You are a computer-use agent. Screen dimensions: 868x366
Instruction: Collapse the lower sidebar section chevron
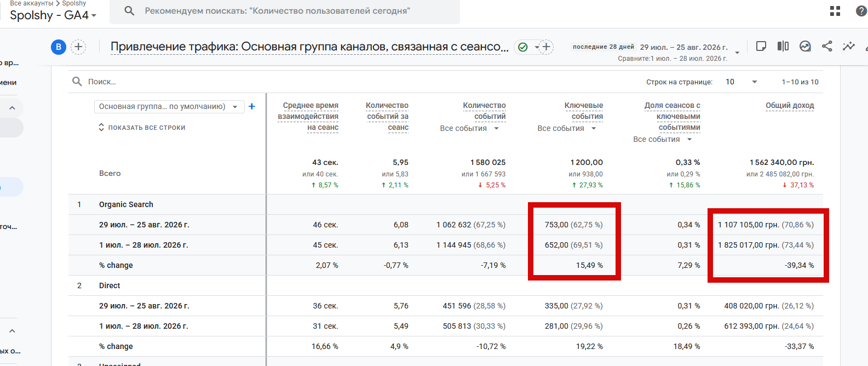click(12, 331)
